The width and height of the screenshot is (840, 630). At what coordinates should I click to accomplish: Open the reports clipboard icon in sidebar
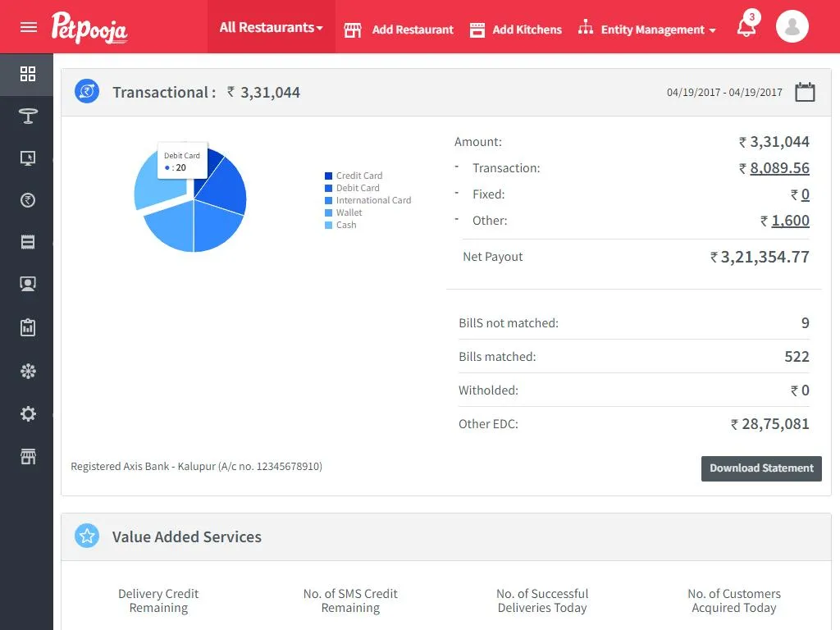coord(27,326)
